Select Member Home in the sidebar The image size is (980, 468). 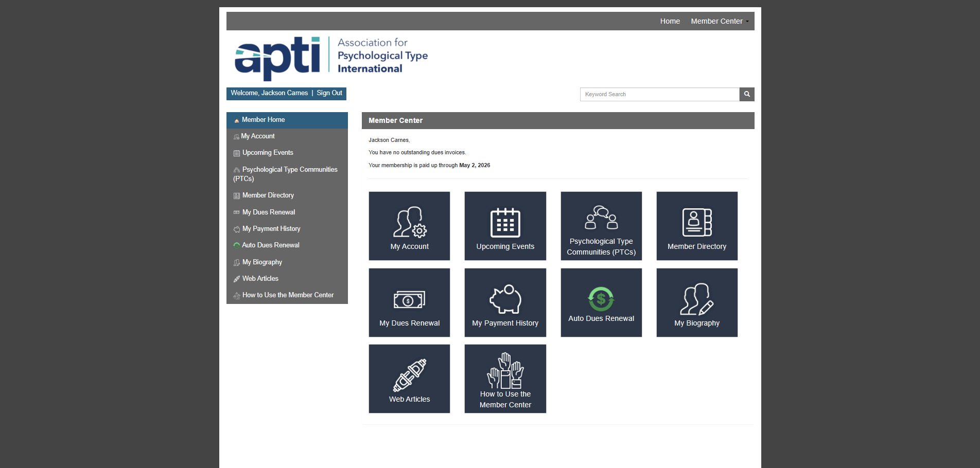263,120
